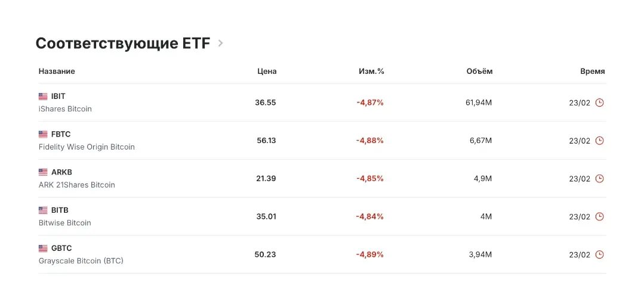
Task: Sort by the Цена column header
Action: click(267, 72)
